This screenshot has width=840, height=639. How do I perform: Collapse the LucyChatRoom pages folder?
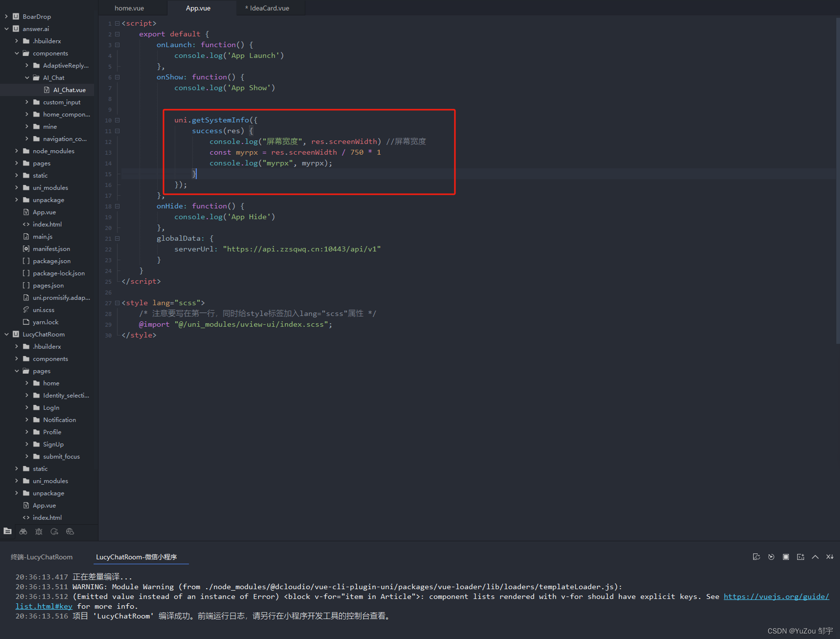[x=16, y=371]
